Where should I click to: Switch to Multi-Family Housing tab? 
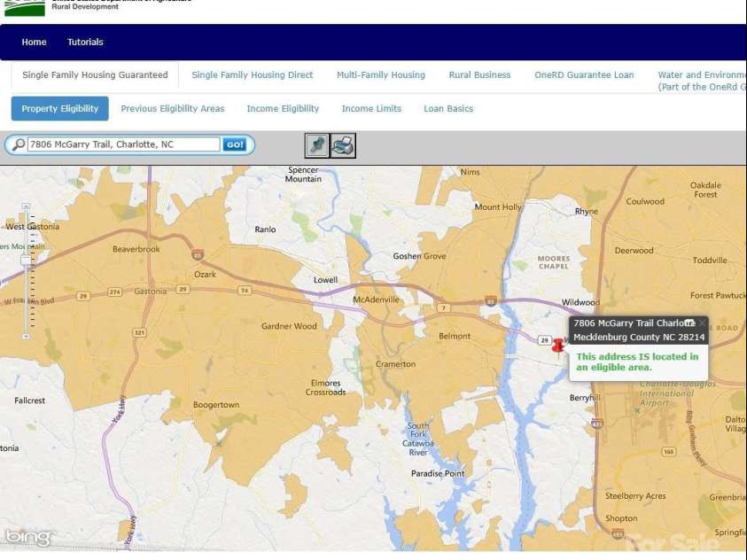[381, 75]
